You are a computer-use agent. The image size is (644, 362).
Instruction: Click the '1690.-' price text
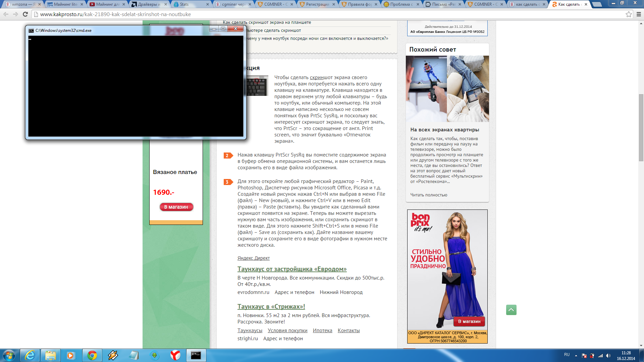(x=164, y=192)
